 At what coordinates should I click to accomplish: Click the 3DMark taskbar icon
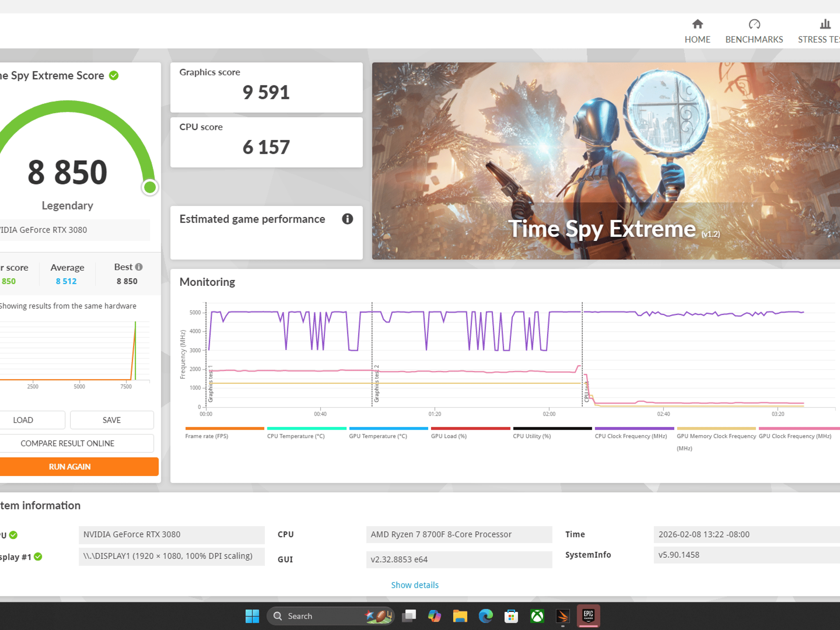click(x=562, y=616)
